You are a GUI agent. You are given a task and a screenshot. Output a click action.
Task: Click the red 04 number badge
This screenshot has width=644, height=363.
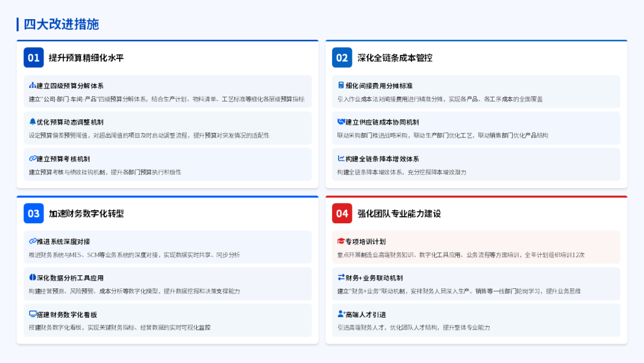[342, 214]
